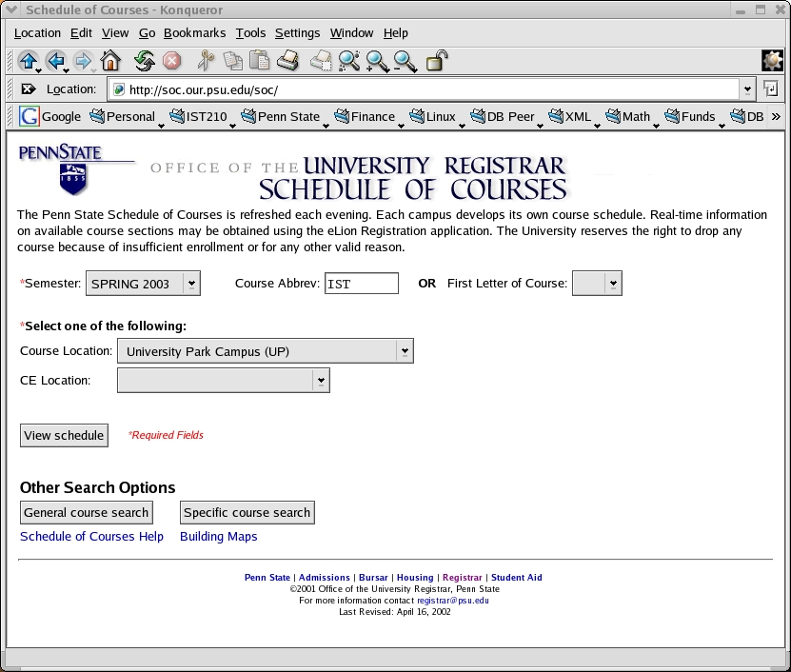Click the KDE gear animation icon
791x672 pixels.
tap(772, 61)
